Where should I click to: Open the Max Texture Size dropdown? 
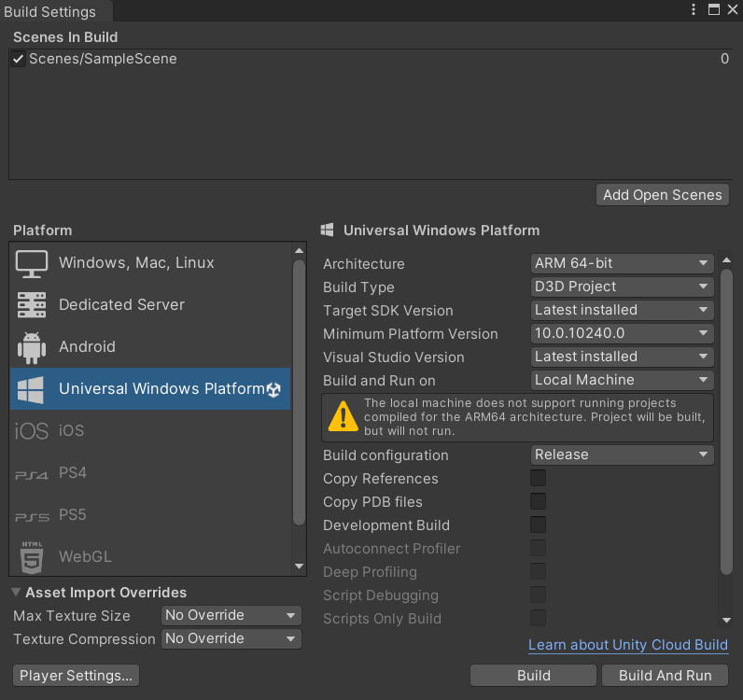pyautogui.click(x=231, y=615)
